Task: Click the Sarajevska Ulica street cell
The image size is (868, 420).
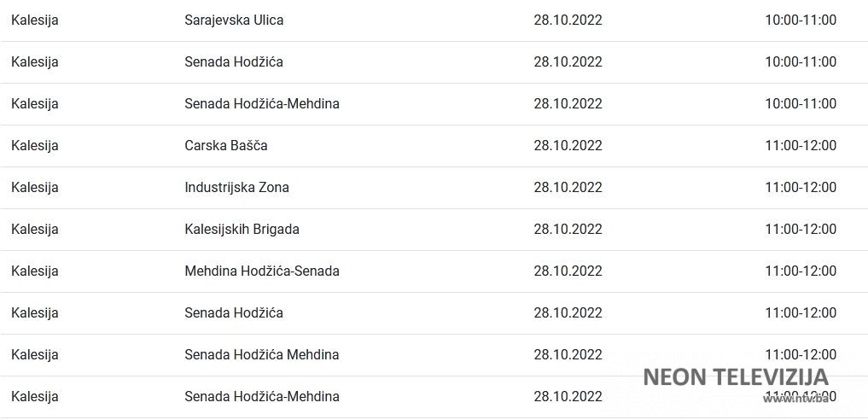Action: [234, 20]
